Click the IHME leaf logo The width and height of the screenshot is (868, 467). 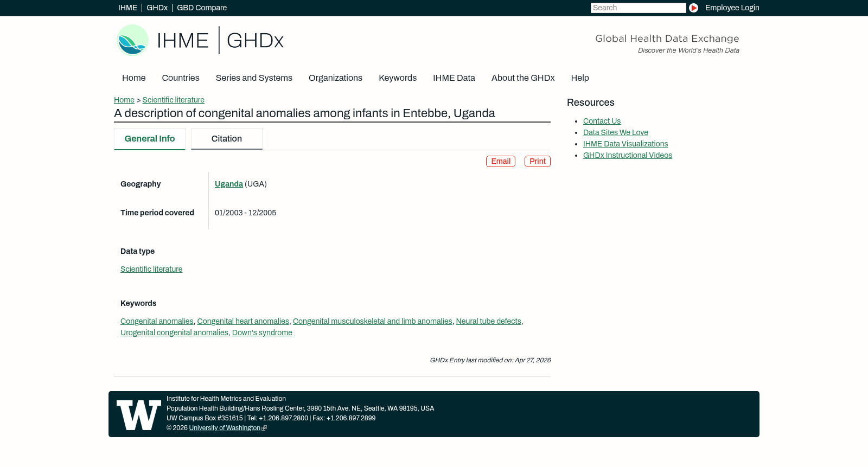(x=132, y=40)
